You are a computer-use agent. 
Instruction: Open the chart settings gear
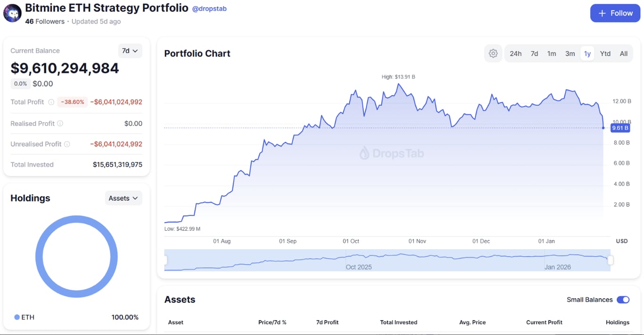click(493, 53)
